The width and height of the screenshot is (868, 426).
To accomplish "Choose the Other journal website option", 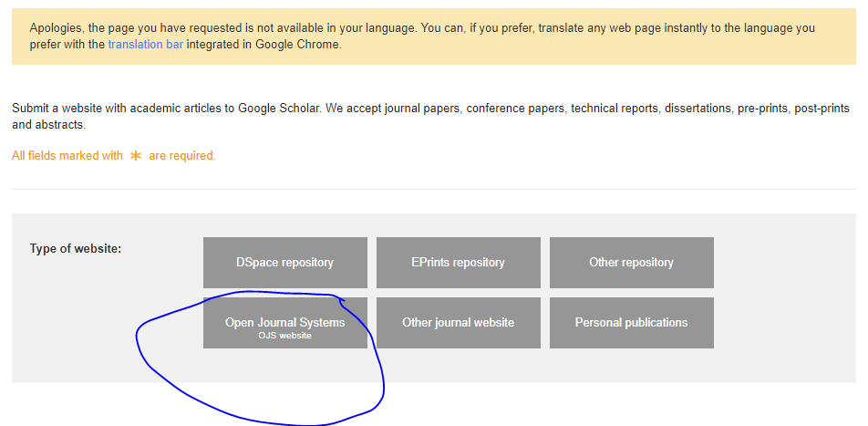I will point(458,322).
